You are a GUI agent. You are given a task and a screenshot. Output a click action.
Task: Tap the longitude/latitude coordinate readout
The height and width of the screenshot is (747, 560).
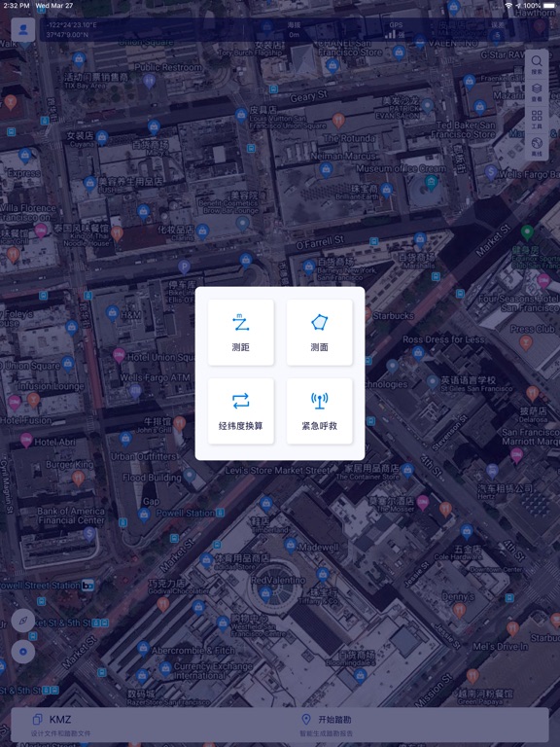click(71, 29)
